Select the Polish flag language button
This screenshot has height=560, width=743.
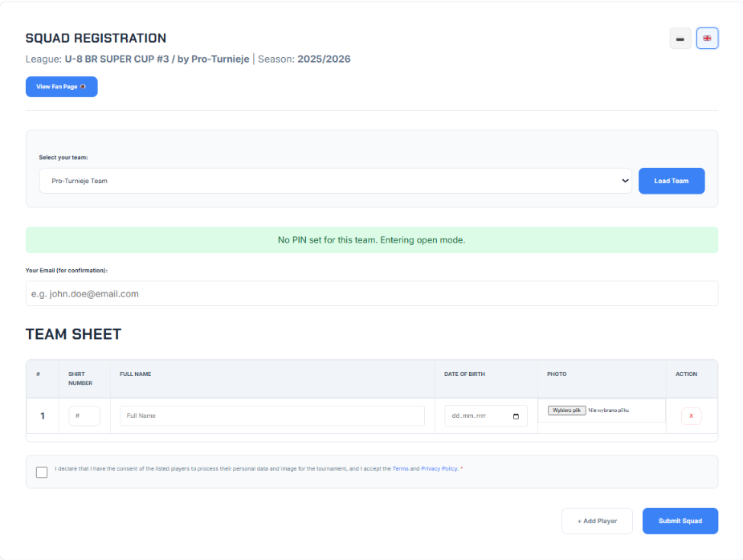tap(680, 39)
